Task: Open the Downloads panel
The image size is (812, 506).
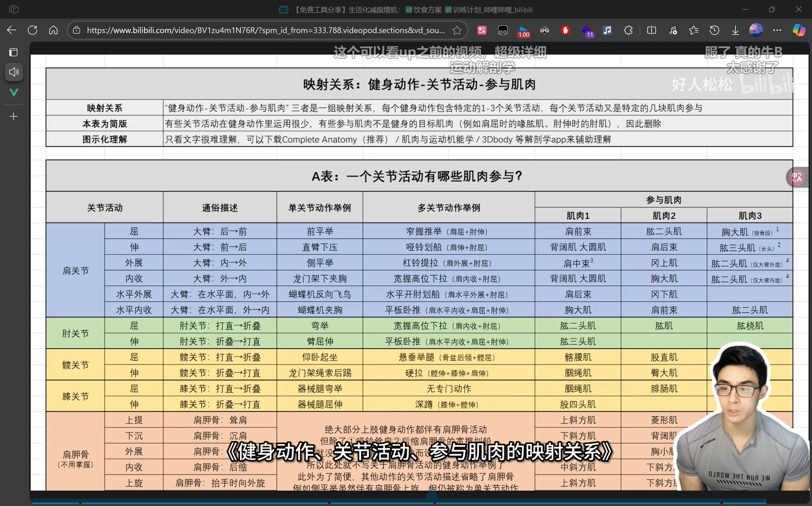Action: (735, 30)
